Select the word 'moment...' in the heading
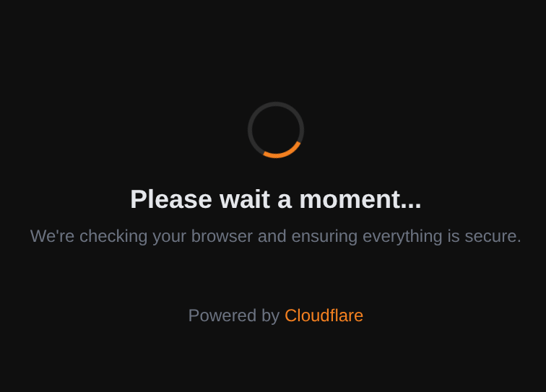Image resolution: width=546 pixels, height=392 pixels. click(360, 200)
